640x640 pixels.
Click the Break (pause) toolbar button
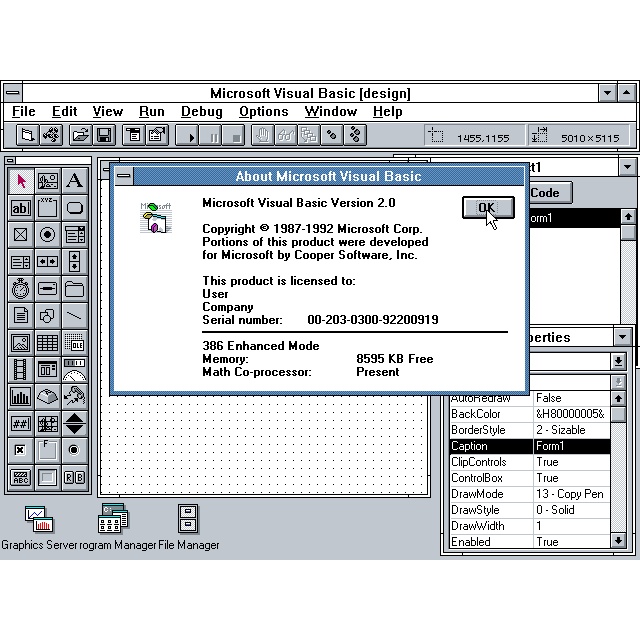[x=210, y=135]
